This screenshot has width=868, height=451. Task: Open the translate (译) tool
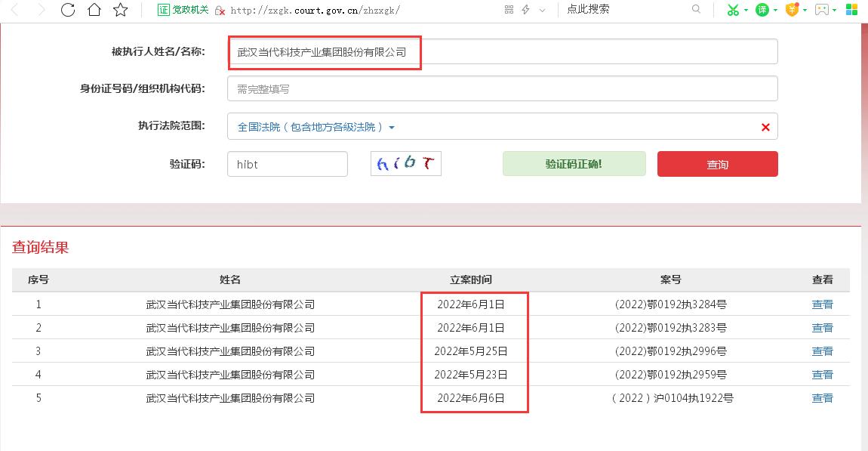(x=762, y=9)
